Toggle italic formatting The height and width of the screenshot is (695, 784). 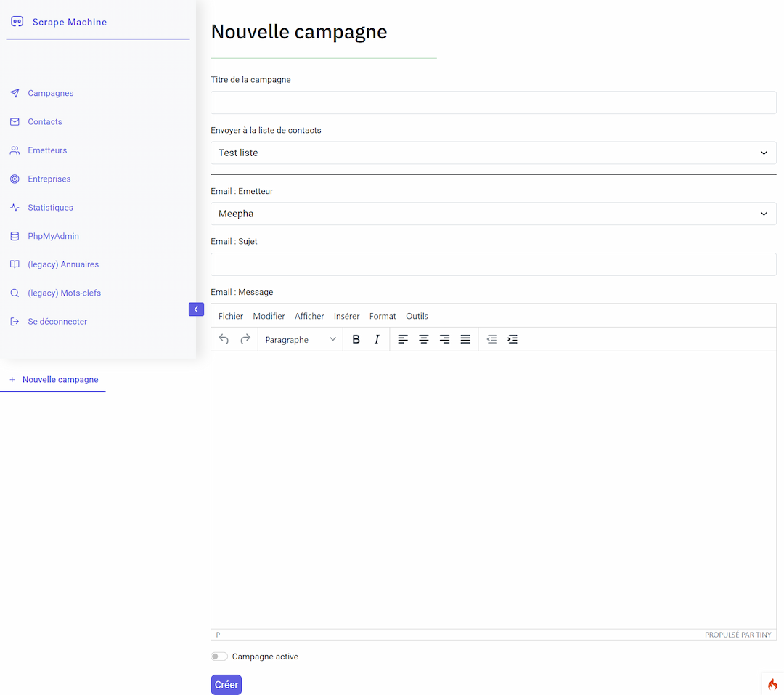pyautogui.click(x=377, y=339)
